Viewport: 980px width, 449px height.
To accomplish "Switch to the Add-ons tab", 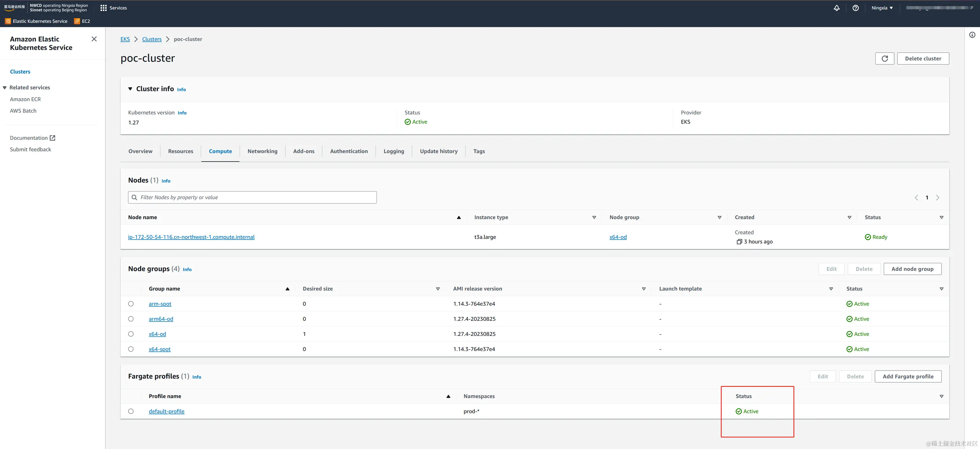I will point(304,151).
